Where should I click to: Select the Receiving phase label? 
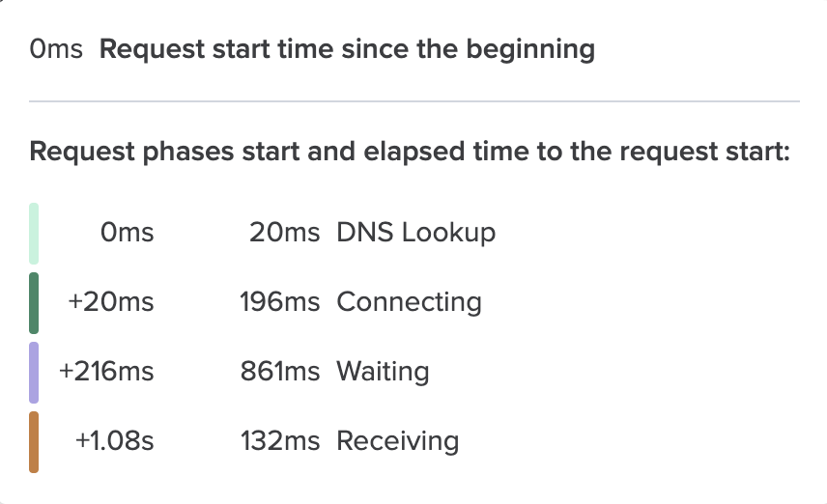point(398,441)
